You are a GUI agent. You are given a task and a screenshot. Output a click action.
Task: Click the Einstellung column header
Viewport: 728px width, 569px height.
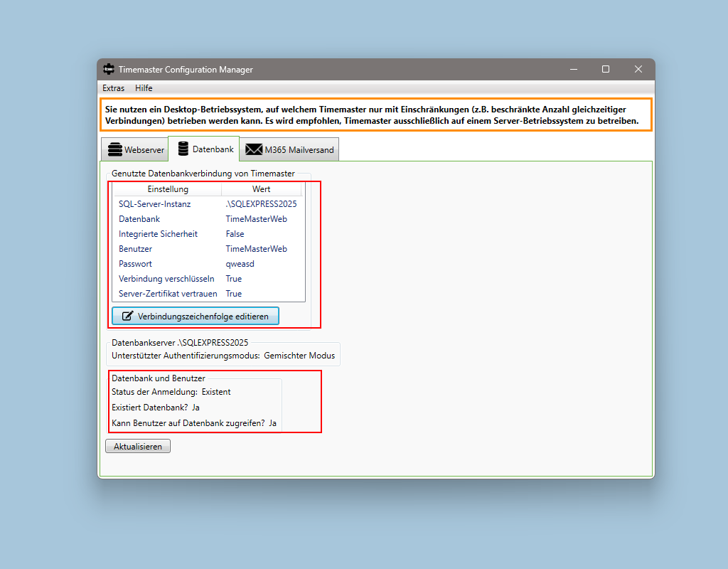[168, 189]
